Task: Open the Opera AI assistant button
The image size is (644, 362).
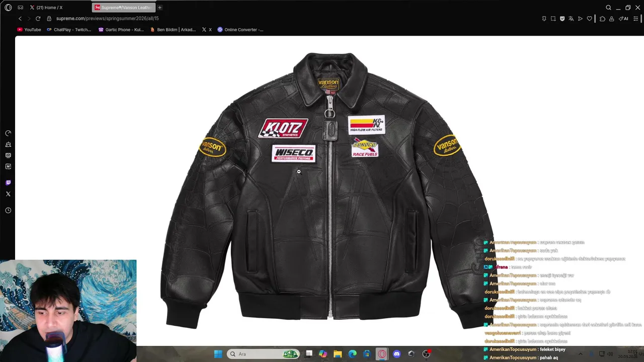Action: 623,19
